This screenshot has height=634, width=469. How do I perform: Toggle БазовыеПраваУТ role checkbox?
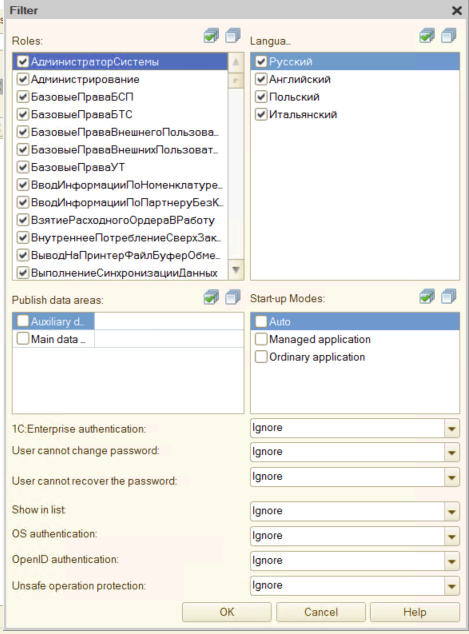23,167
